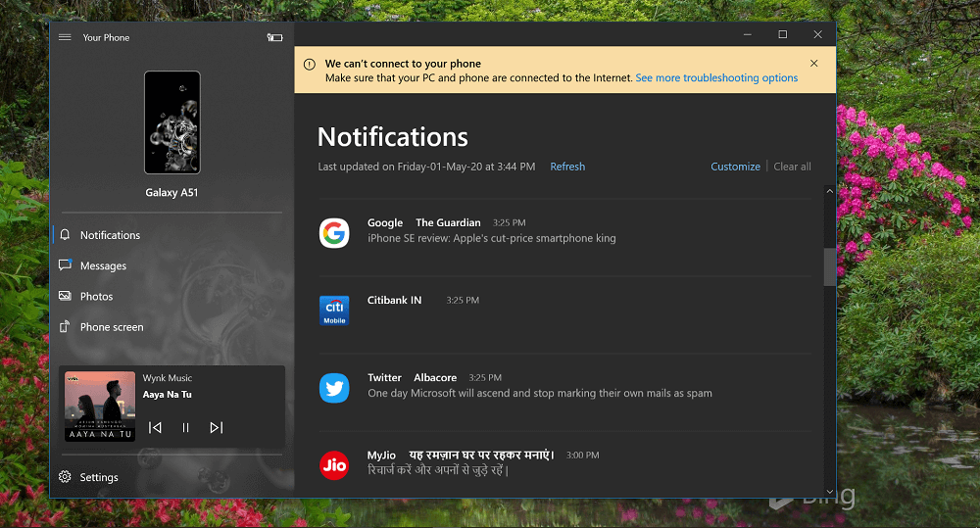Pause the Aaya Na Tu song
Image resolution: width=980 pixels, height=528 pixels.
185,427
